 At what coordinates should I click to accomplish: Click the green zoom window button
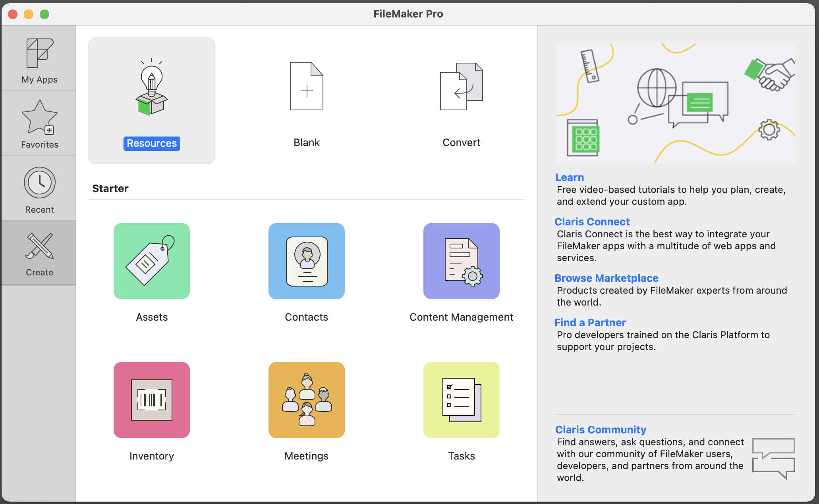tap(44, 14)
